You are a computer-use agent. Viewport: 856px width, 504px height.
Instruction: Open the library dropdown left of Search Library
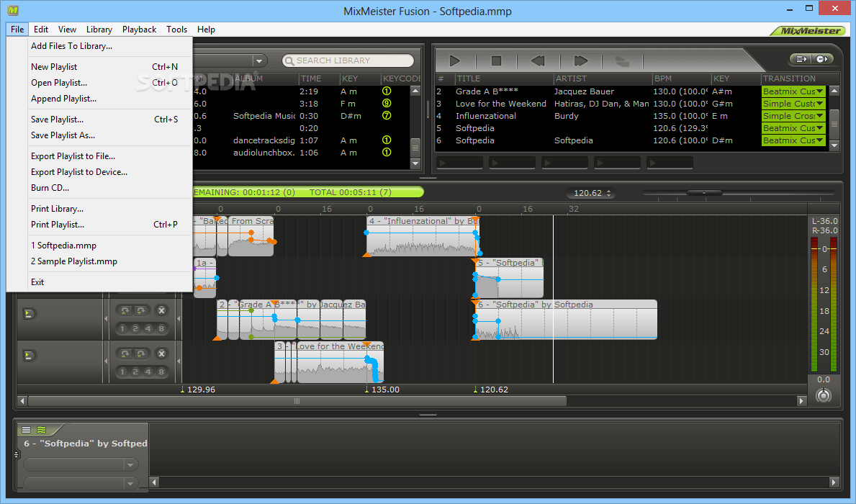[x=258, y=60]
